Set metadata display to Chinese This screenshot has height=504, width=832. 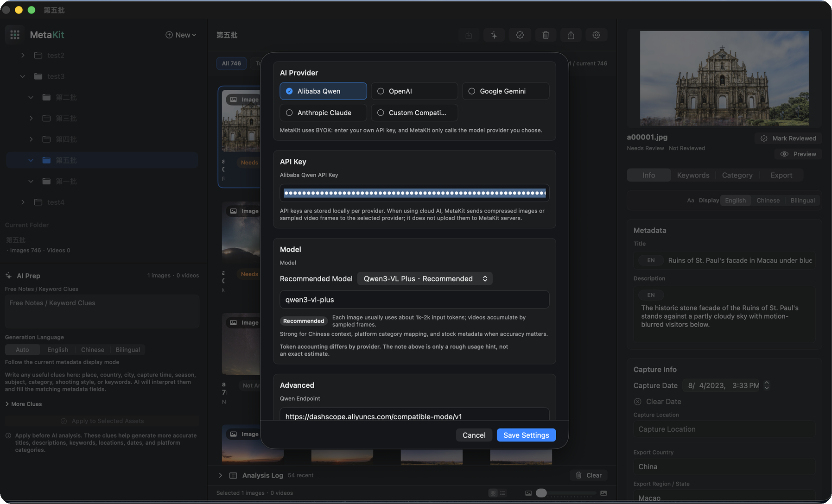click(768, 201)
